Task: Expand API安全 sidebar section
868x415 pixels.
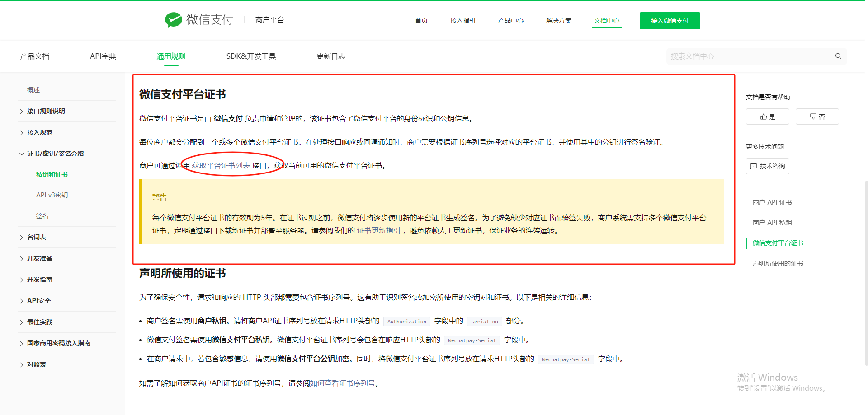Action: [39, 301]
